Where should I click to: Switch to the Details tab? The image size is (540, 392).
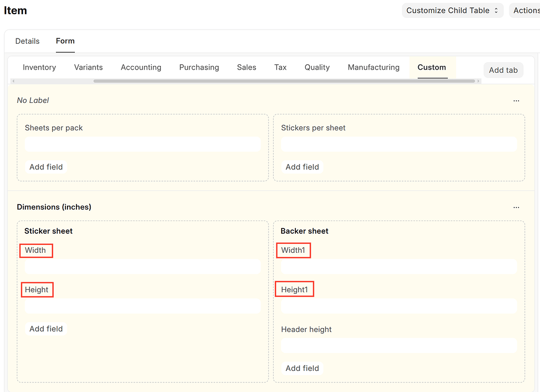[27, 41]
